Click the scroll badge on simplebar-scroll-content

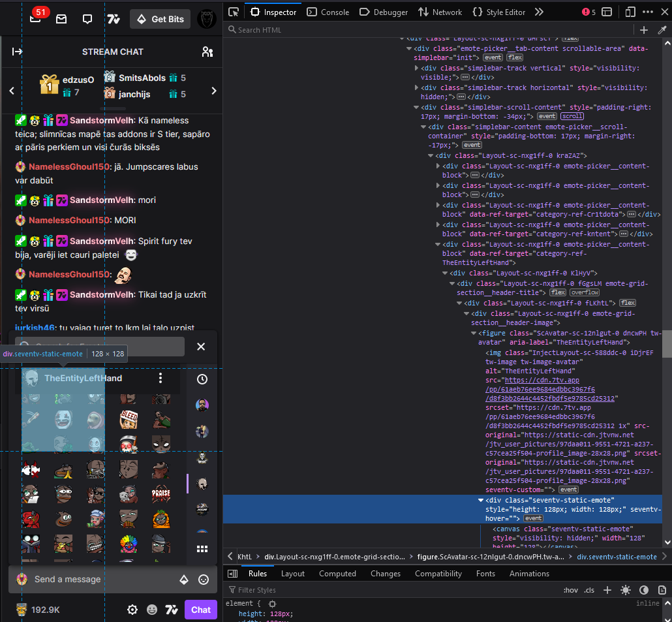572,116
